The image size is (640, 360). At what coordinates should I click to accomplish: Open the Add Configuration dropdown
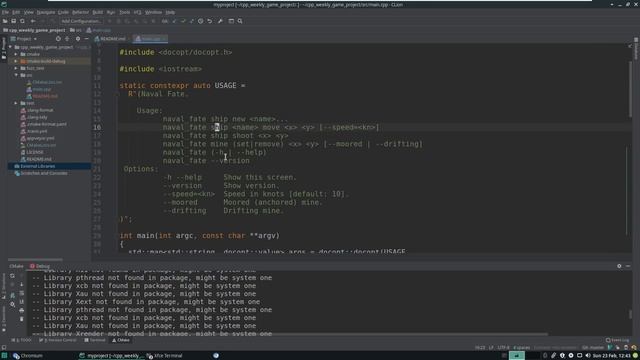[81, 21]
